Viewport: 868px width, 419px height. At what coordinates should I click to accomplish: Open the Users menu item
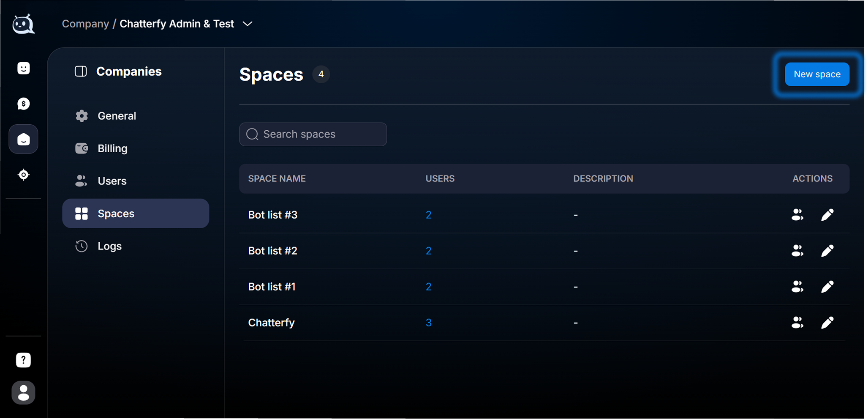pos(136,181)
